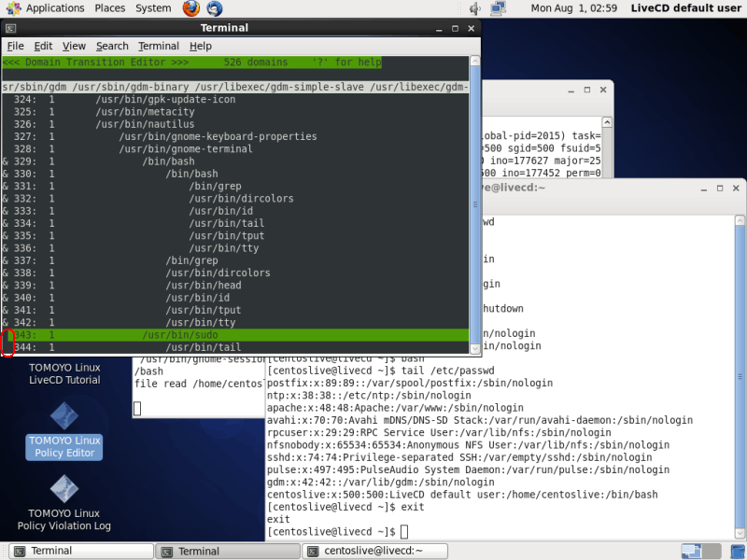Close the Terminal policy editor window
The image size is (747, 560).
click(x=472, y=29)
